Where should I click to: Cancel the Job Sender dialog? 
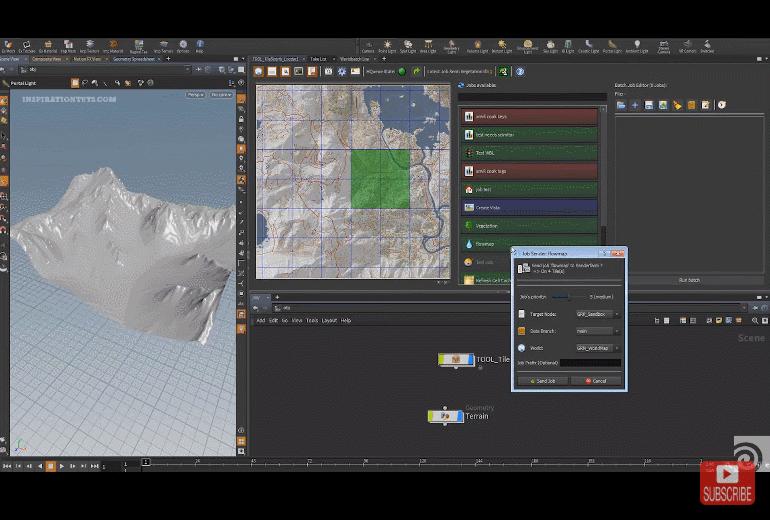click(x=596, y=381)
